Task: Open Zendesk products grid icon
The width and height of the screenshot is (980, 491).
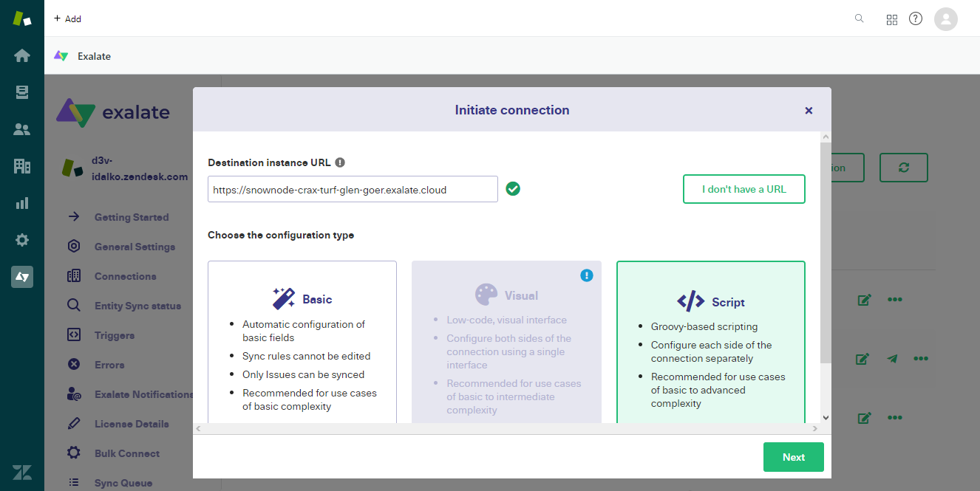Action: pyautogui.click(x=892, y=19)
